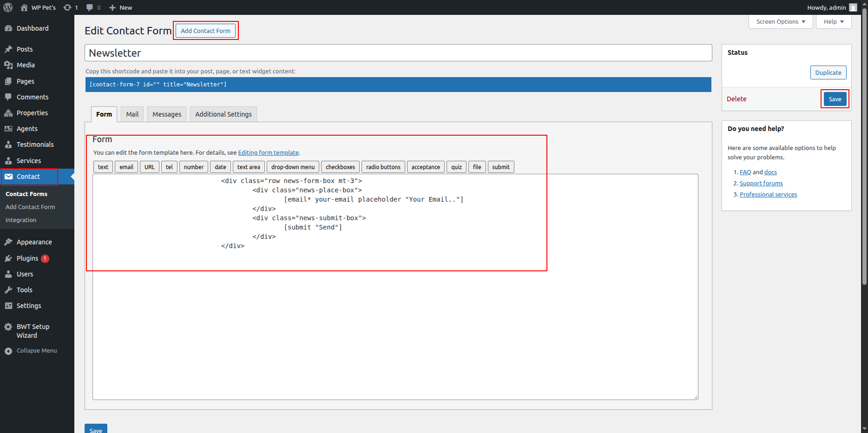Expand the Help dropdown panel

(x=833, y=22)
